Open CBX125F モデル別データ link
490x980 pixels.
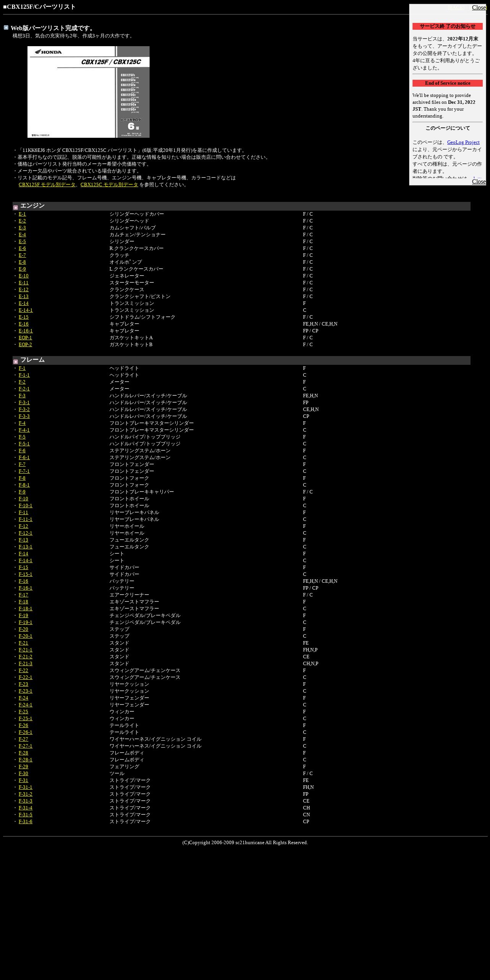tap(47, 185)
